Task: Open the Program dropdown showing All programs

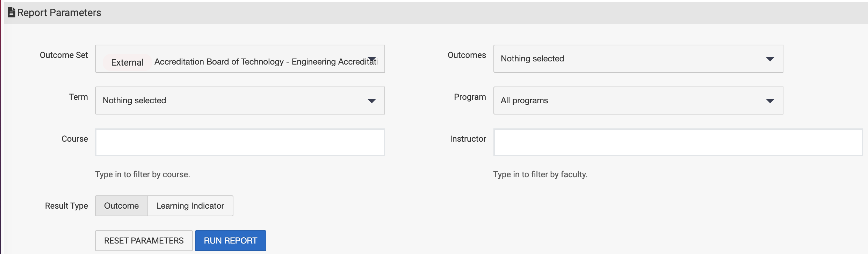Action: 638,100
